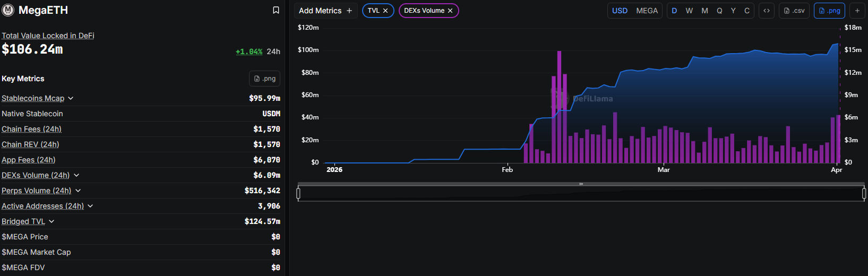The height and width of the screenshot is (276, 868).
Task: Expand DEXs Volume (24h) details
Action: (x=76, y=175)
